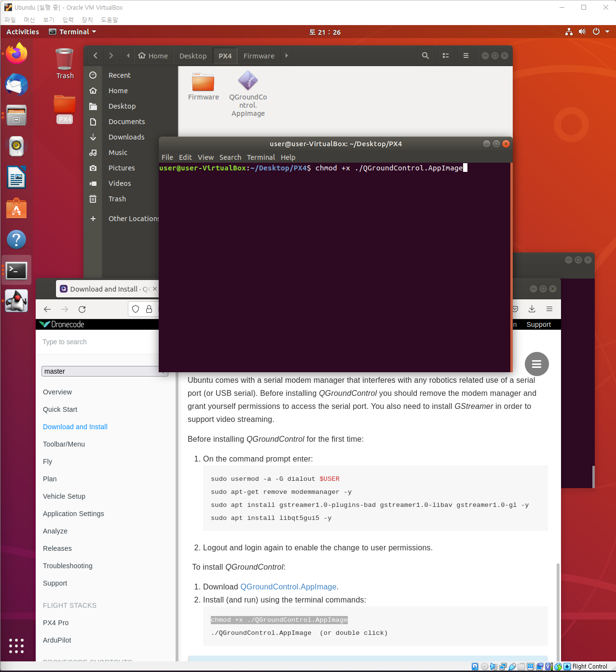Toggle list view in Files window
This screenshot has width=616, height=672.
tap(446, 56)
